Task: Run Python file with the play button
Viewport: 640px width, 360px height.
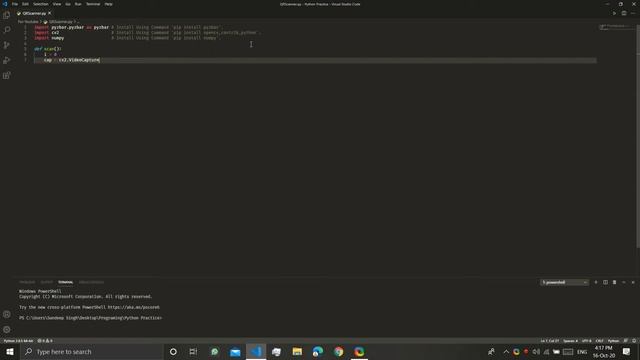Action: coord(614,13)
